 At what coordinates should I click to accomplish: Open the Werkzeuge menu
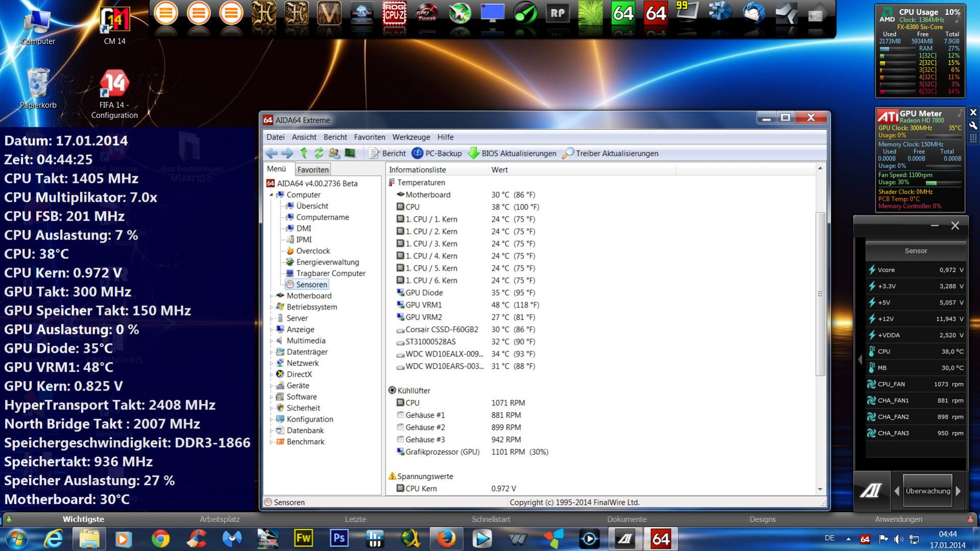411,137
